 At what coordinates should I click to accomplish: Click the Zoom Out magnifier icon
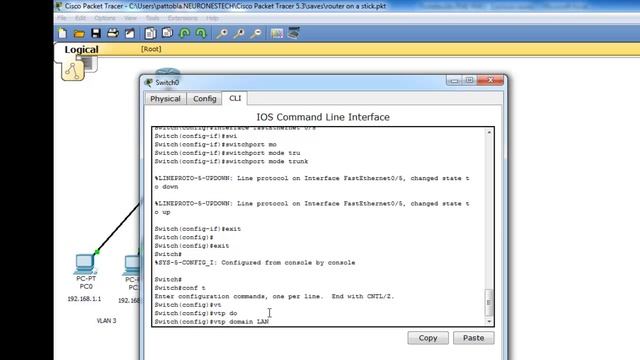(256, 33)
